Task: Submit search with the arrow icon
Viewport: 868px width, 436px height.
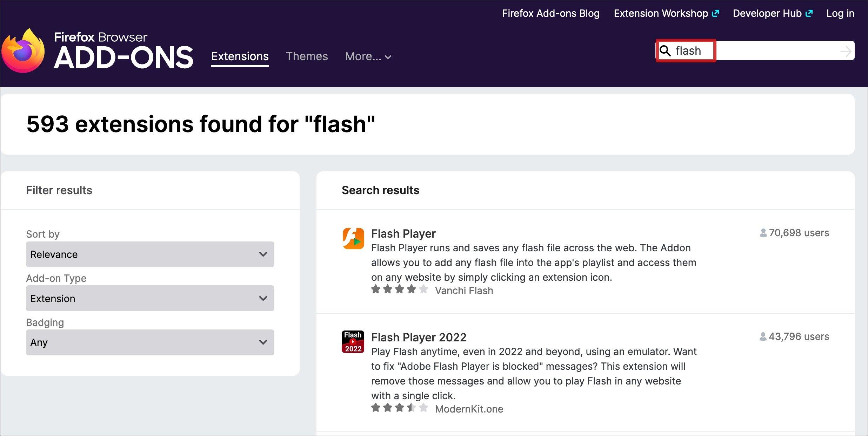Action: tap(846, 51)
